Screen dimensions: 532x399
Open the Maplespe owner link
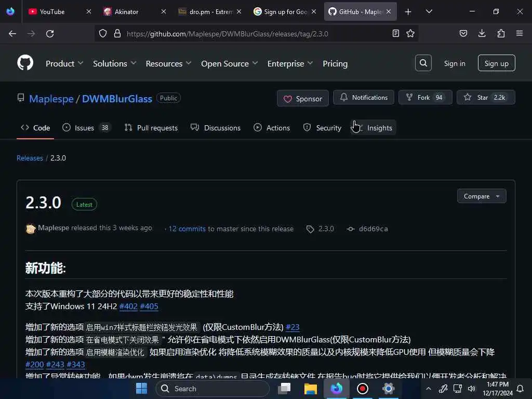(x=51, y=99)
